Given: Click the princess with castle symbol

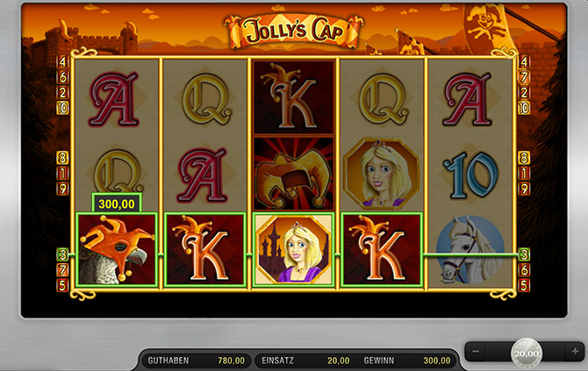Looking at the screenshot, I should click(x=294, y=250).
